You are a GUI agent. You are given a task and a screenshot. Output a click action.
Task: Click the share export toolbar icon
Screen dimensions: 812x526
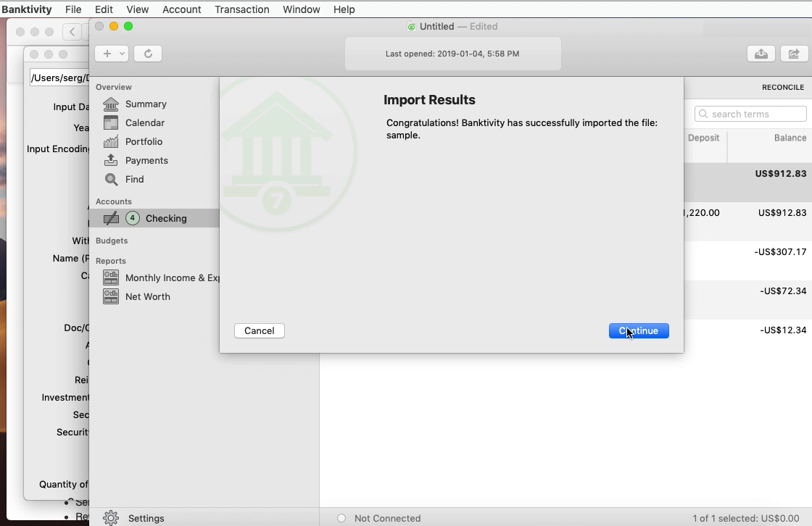[794, 54]
